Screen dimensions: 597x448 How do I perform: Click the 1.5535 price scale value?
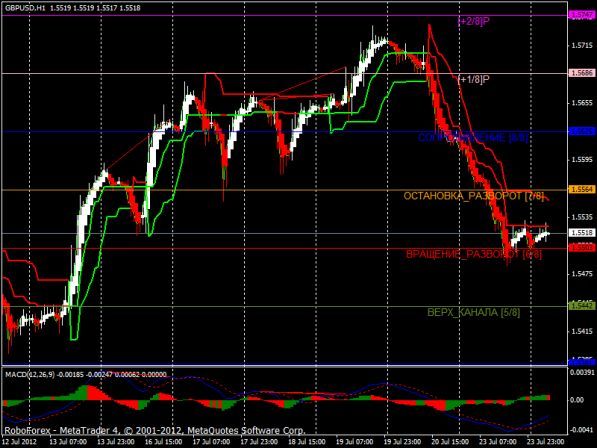[x=582, y=217]
